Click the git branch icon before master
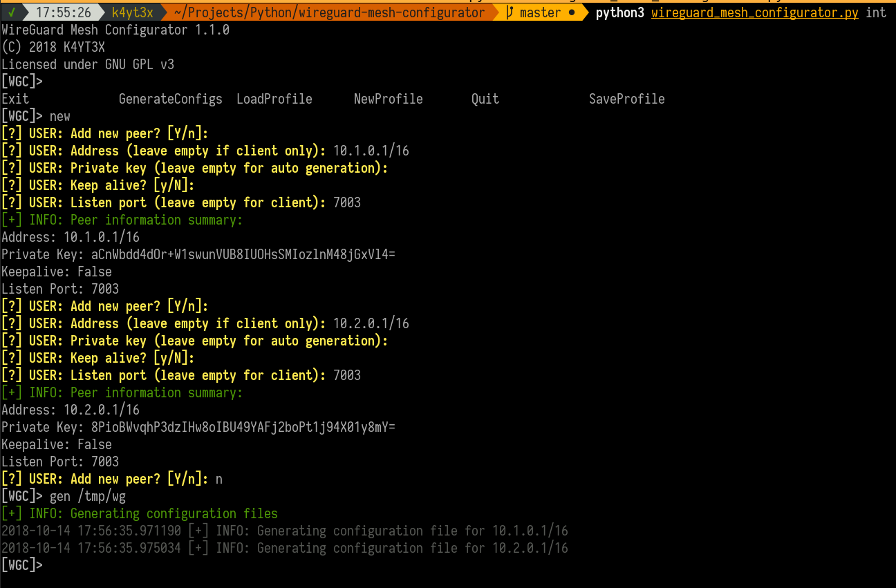The width and height of the screenshot is (896, 588). click(510, 12)
